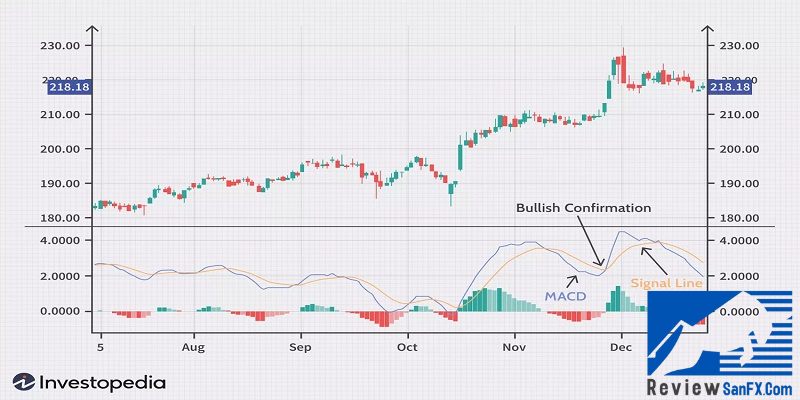The height and width of the screenshot is (400, 800).
Task: Click the Investopedia circular logo icon
Action: (22, 382)
